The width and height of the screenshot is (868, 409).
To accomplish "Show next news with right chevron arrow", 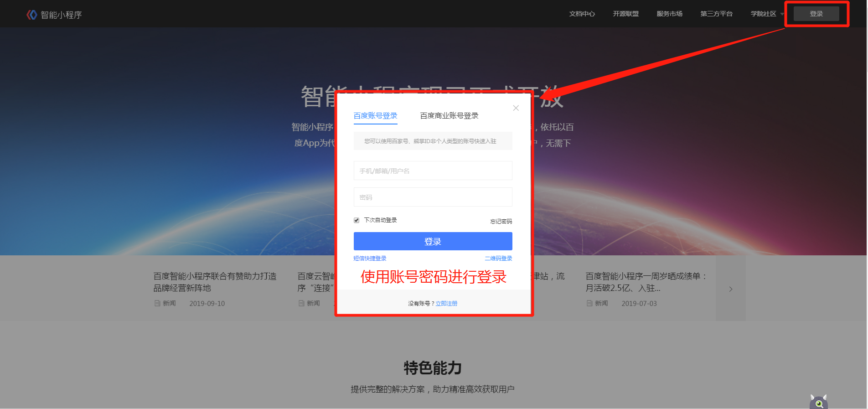I will click(730, 289).
